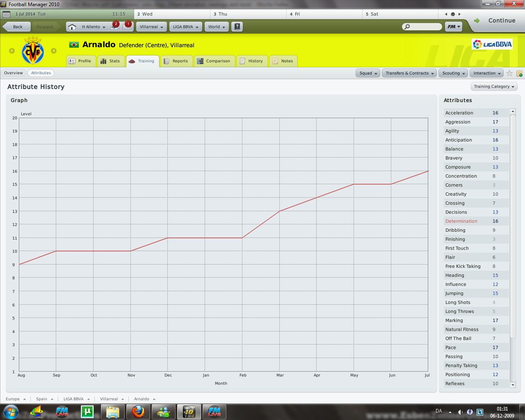Image resolution: width=525 pixels, height=420 pixels.
Task: Open LIGA BBVA dropdown menu
Action: 185,27
